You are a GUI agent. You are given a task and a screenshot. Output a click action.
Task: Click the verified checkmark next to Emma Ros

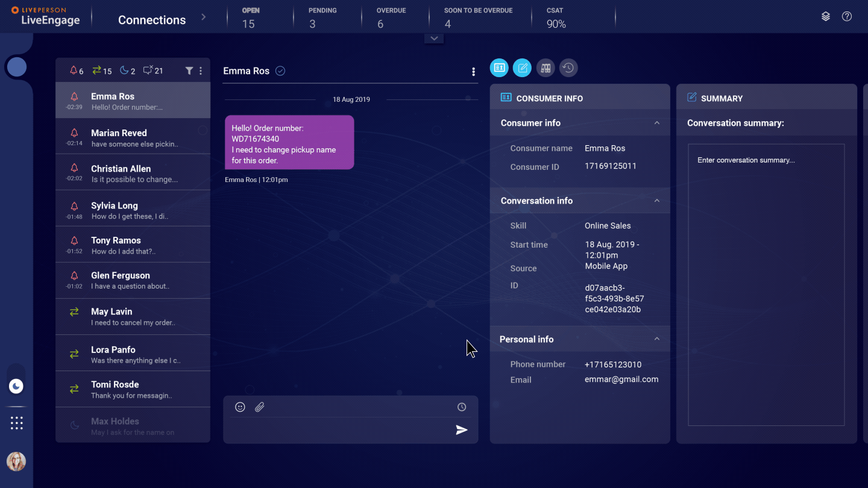(x=280, y=71)
